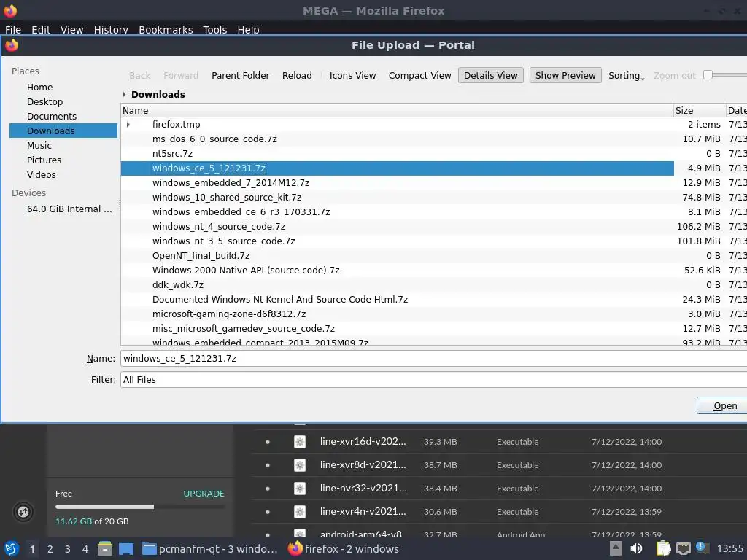Select Videos in Places

point(41,175)
